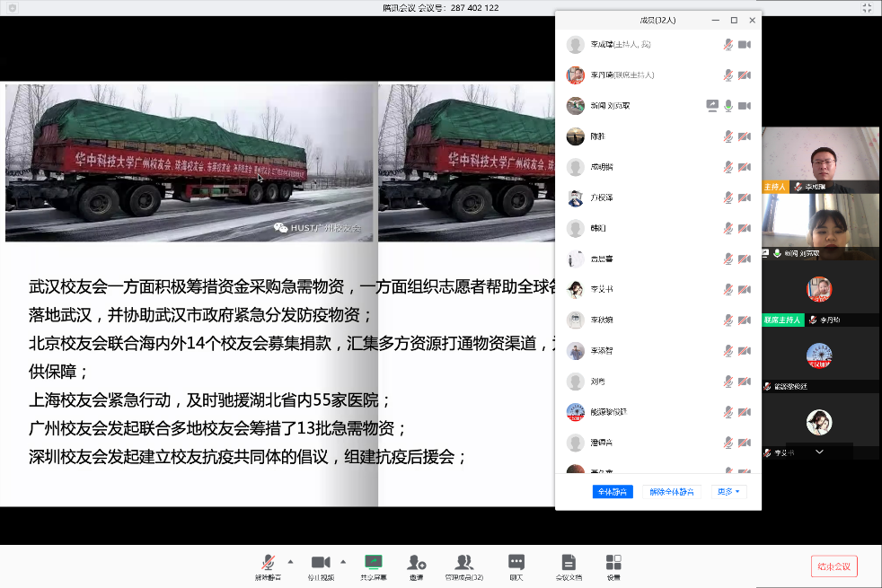882x588 pixels.
Task: Open the Settings (设置) grid icon
Action: pyautogui.click(x=613, y=566)
